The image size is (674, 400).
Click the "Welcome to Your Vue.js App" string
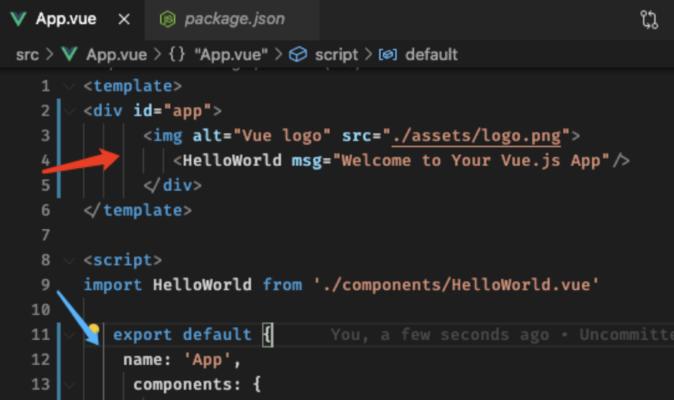pos(472,161)
